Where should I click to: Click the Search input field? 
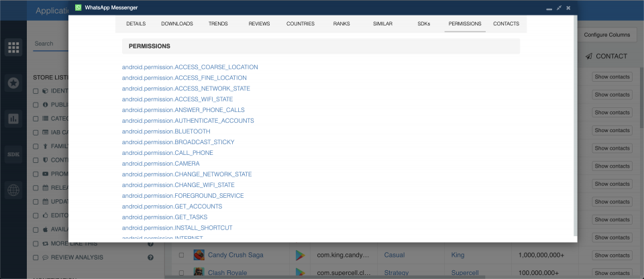[50, 44]
